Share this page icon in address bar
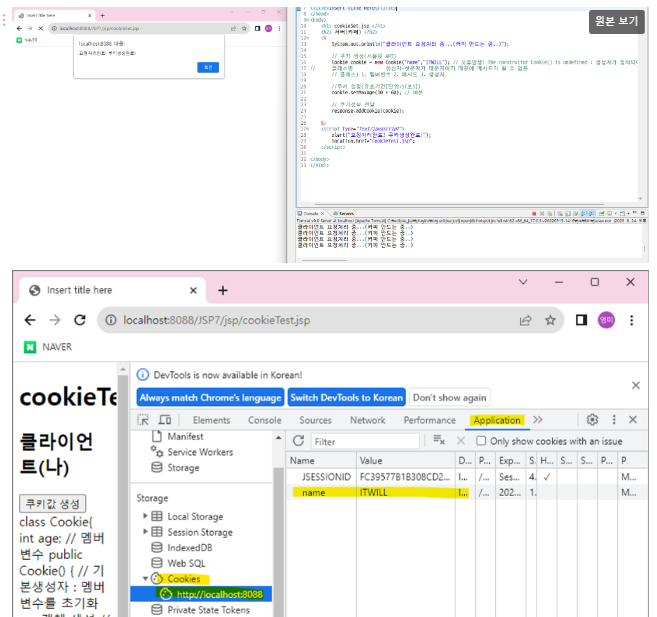 pyautogui.click(x=525, y=320)
